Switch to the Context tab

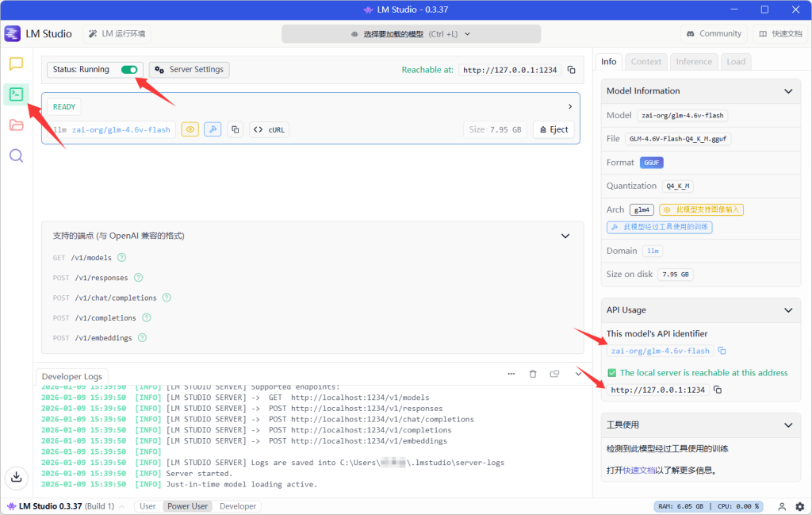tap(646, 61)
